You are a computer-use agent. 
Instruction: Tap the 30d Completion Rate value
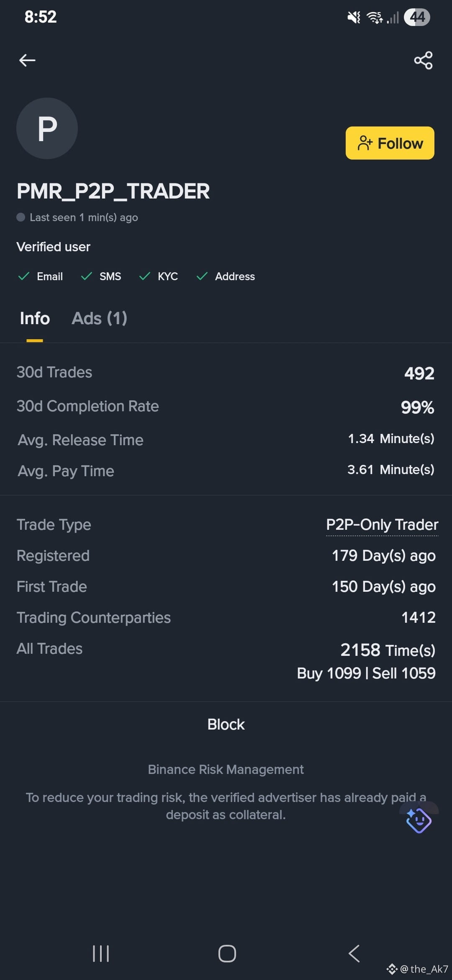[417, 407]
